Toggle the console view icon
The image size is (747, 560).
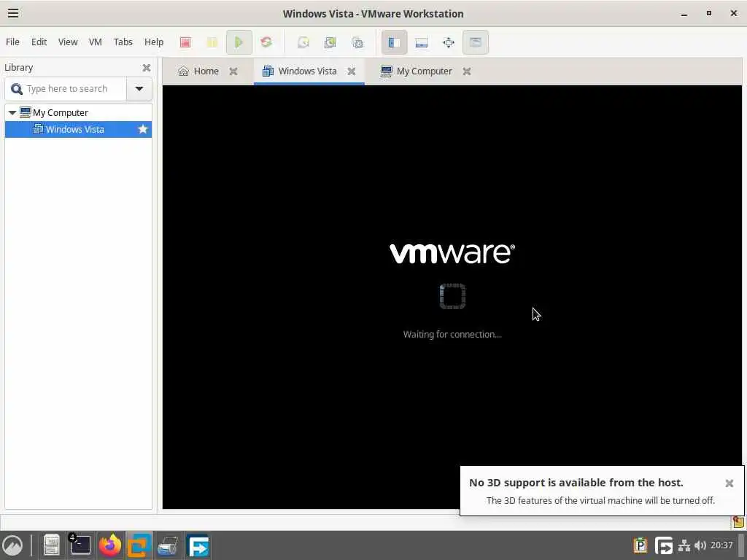coord(475,42)
